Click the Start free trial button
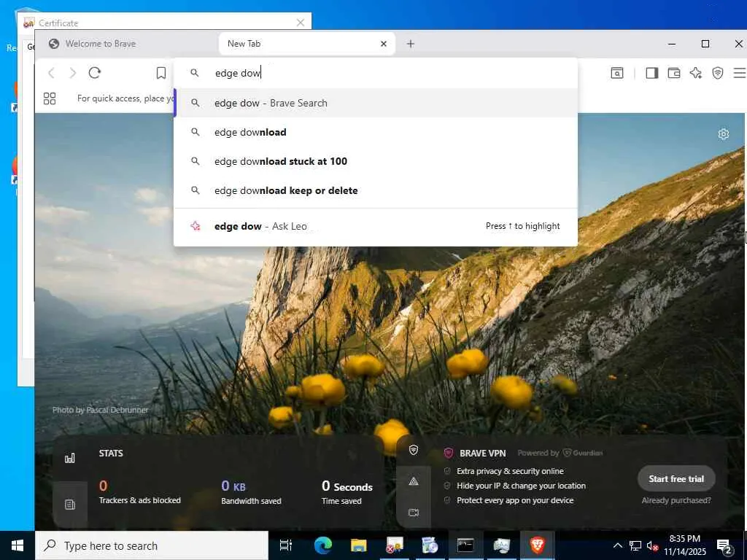Viewport: 747px width, 560px height. pos(676,479)
